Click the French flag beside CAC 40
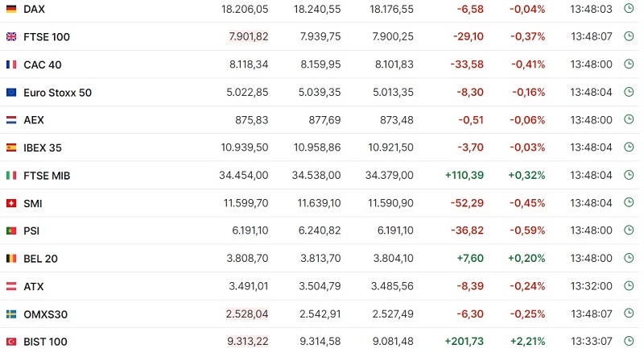The image size is (644, 353). pos(11,64)
